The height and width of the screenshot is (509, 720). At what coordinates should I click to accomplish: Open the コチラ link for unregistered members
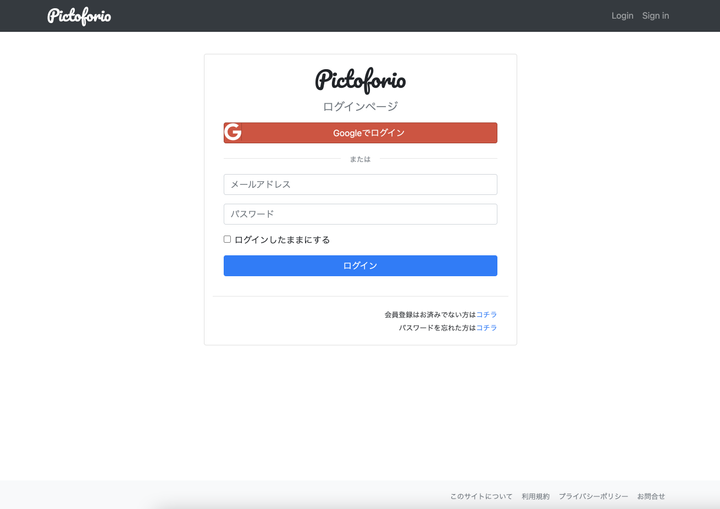click(x=487, y=315)
